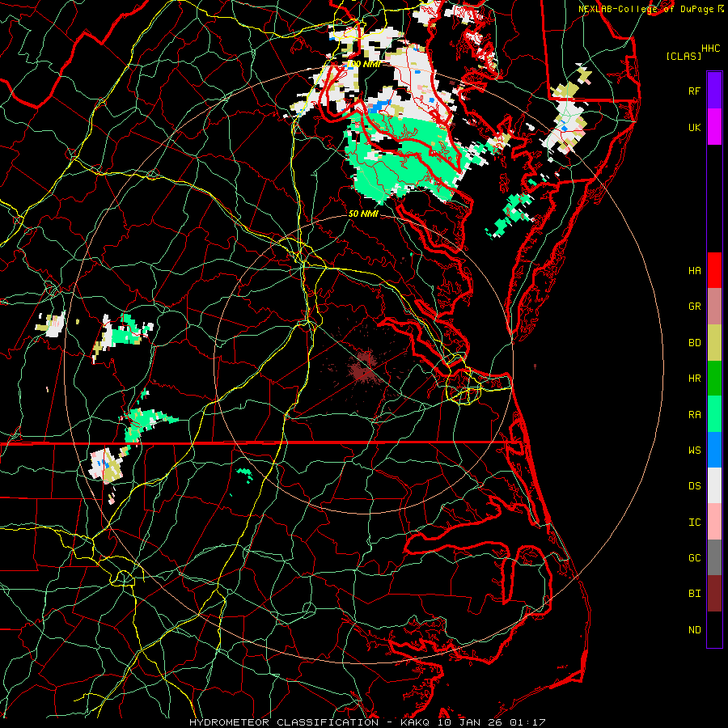728x728 pixels.
Task: Click the ND black legend swatch
Action: pos(714,629)
